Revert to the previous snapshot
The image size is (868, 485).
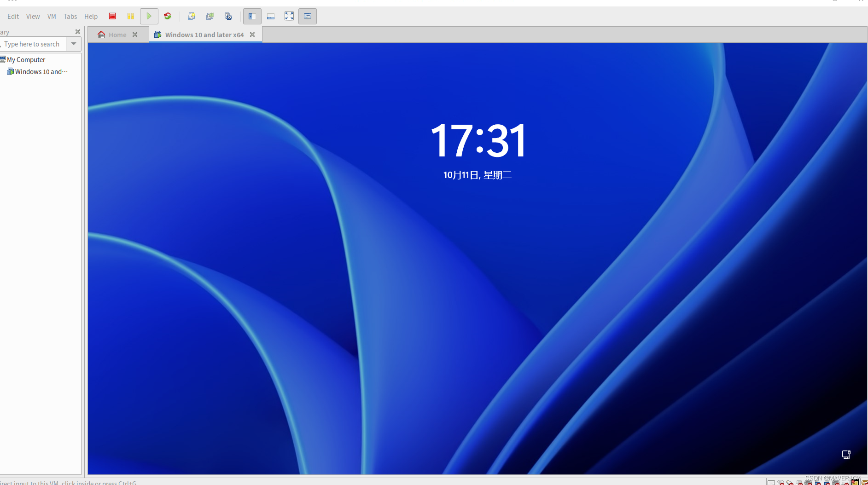(x=210, y=16)
